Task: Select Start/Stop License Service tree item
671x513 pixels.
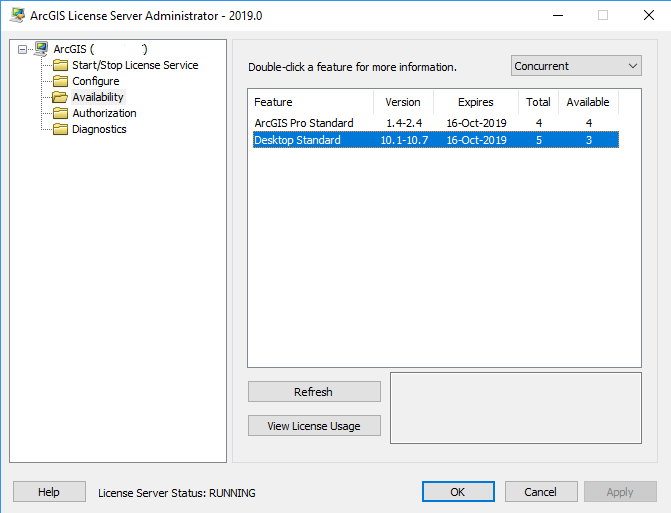Action: coord(135,65)
